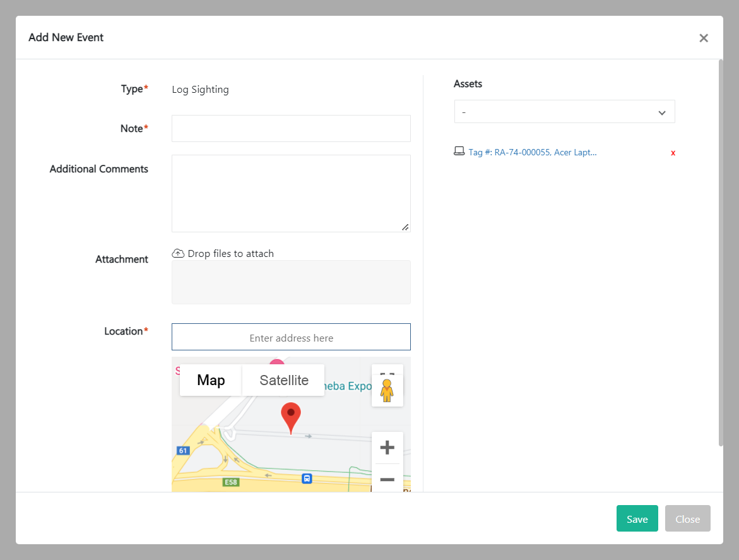Screen dimensions: 739x560
Task: Open the Tag # RA-74-000055 asset link
Action: point(532,152)
